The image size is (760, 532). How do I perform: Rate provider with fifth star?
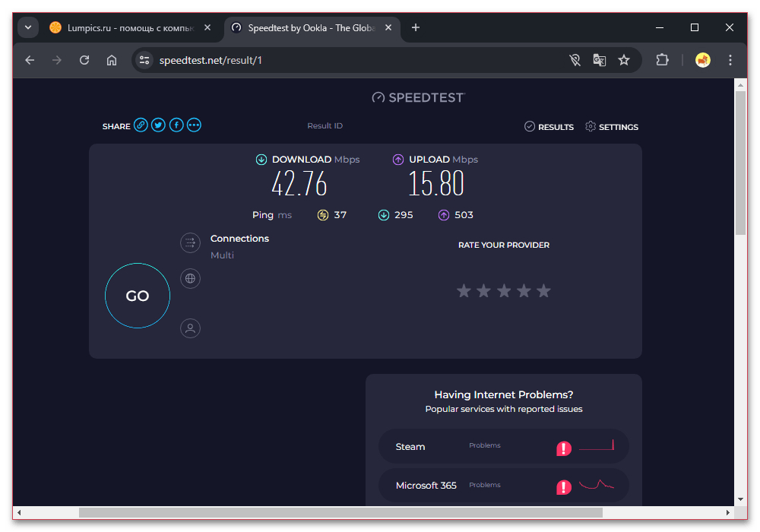pyautogui.click(x=544, y=291)
